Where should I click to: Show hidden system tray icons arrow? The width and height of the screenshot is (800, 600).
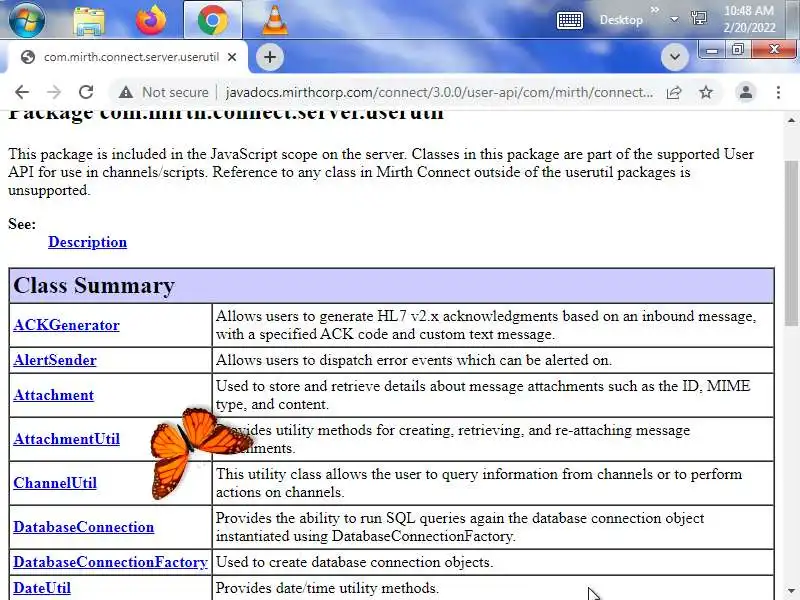(674, 19)
